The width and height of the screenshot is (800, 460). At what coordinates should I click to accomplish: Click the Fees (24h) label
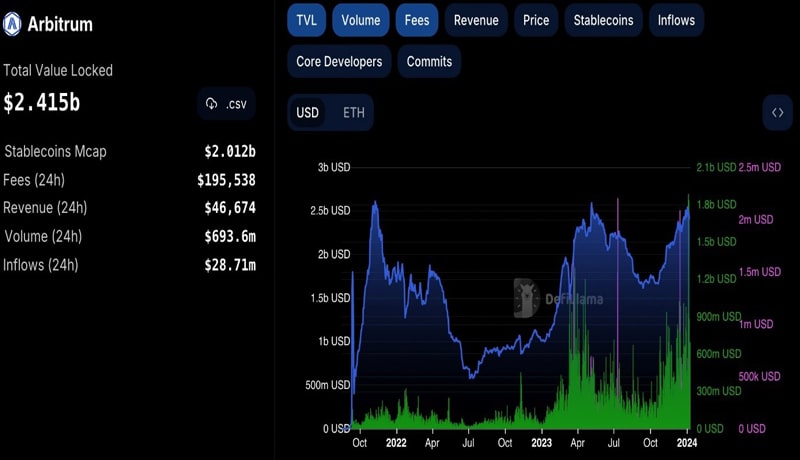coord(34,180)
